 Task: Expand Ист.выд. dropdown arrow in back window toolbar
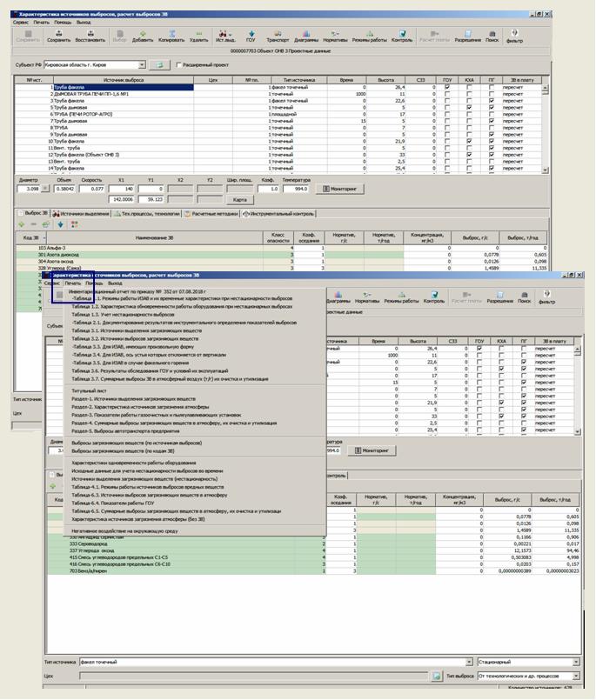tap(231, 35)
